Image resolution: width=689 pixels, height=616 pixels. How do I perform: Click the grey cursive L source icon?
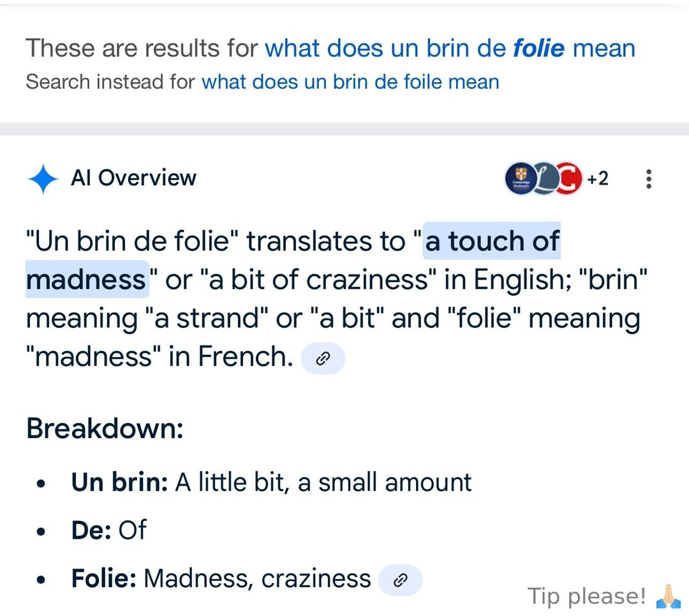(544, 179)
